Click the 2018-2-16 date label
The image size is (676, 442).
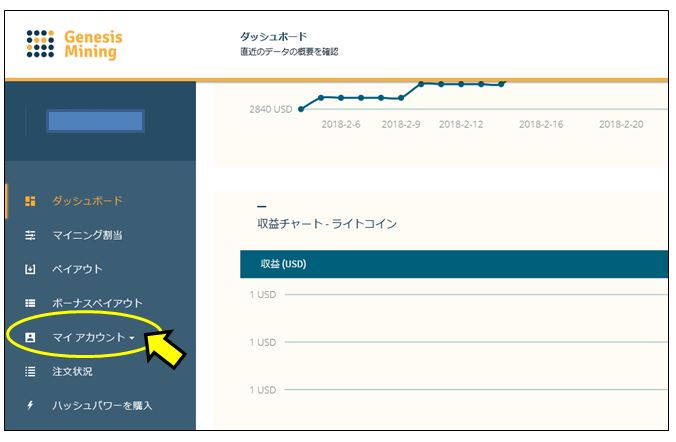tap(541, 124)
